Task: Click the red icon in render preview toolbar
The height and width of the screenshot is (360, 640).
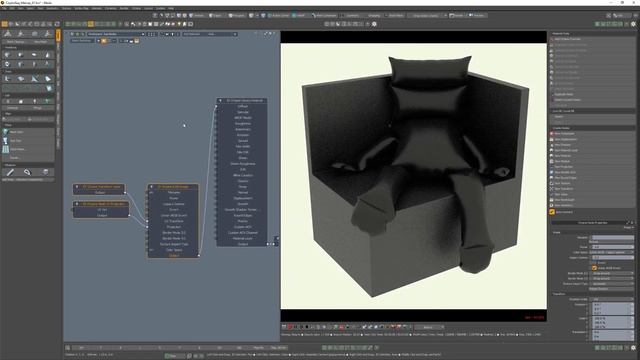Action: coord(290,327)
